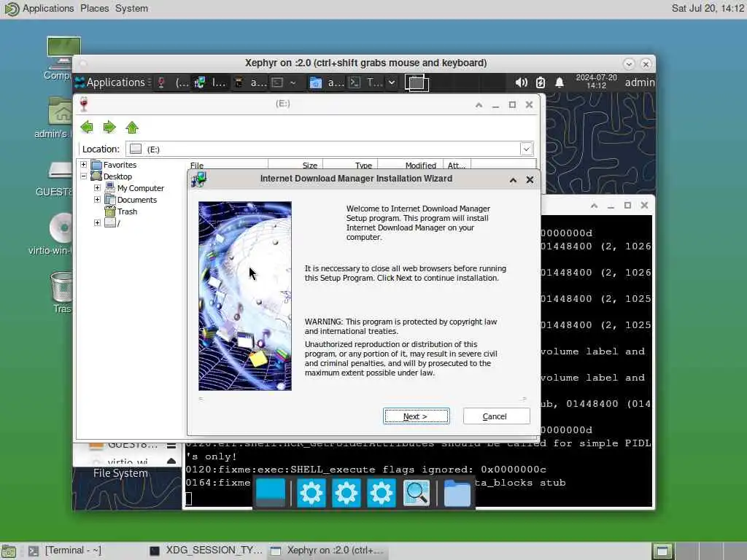This screenshot has width=747, height=560.
Task: Click the Location (E:) input field
Action: (x=329, y=149)
